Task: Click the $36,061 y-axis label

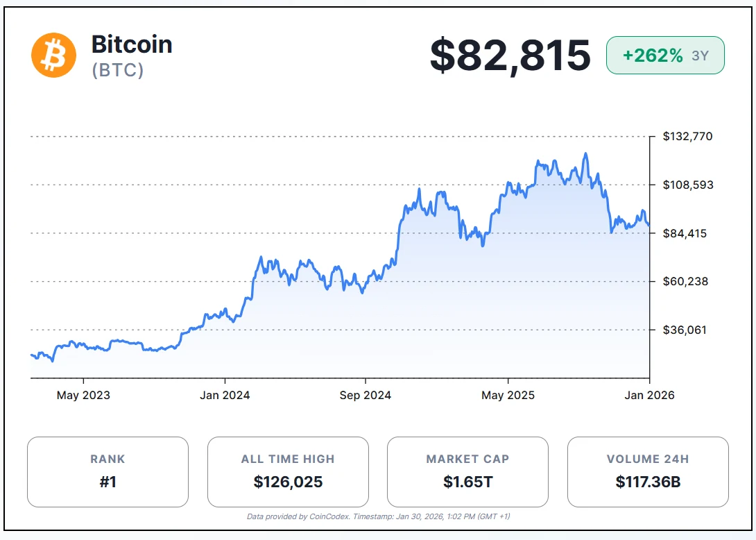Action: click(685, 330)
